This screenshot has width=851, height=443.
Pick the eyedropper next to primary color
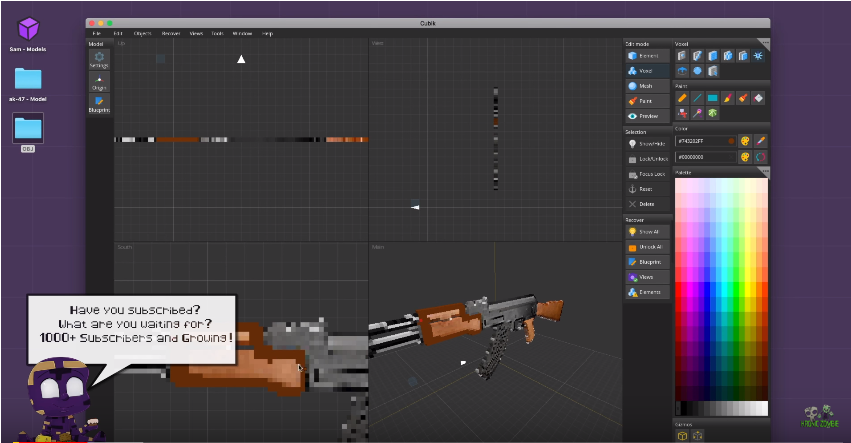pyautogui.click(x=760, y=141)
